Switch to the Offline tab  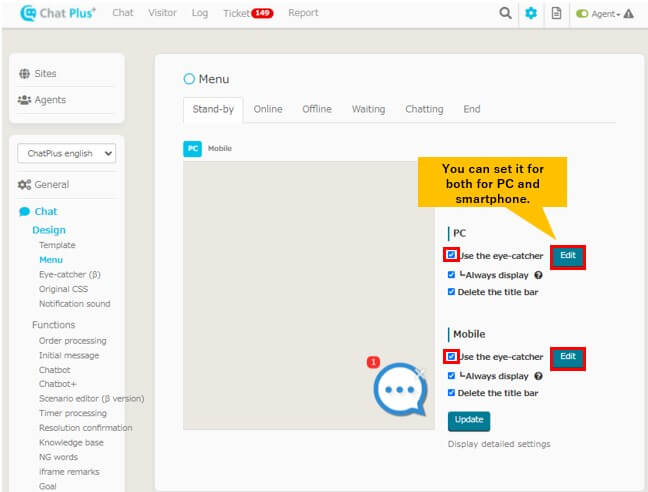[x=317, y=109]
